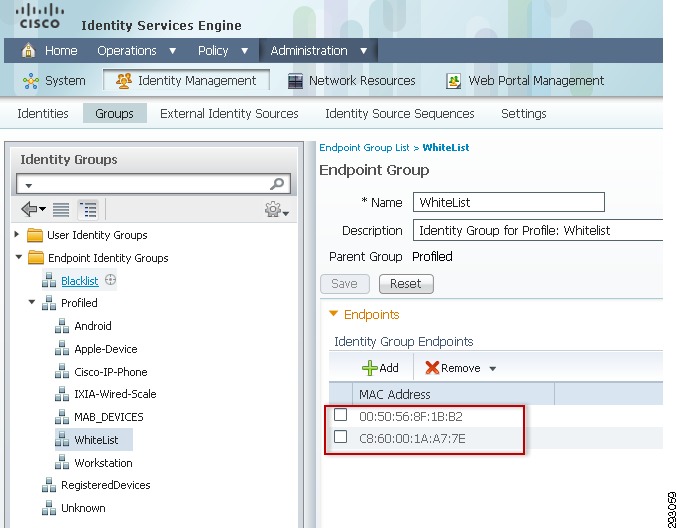Open the Policy menu dropdown arrow
The width and height of the screenshot is (676, 528).
pos(244,51)
